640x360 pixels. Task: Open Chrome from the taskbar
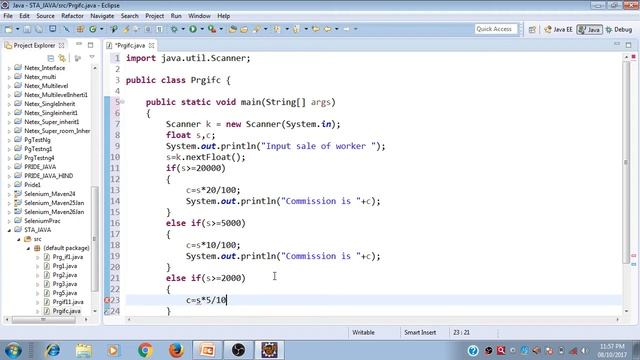145,350
